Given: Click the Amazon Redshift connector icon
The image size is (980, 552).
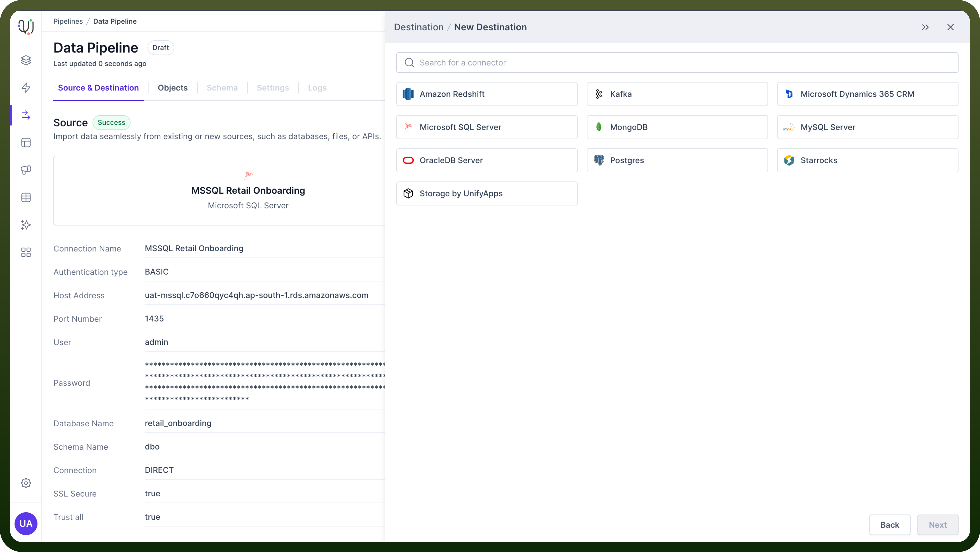Looking at the screenshot, I should (408, 94).
